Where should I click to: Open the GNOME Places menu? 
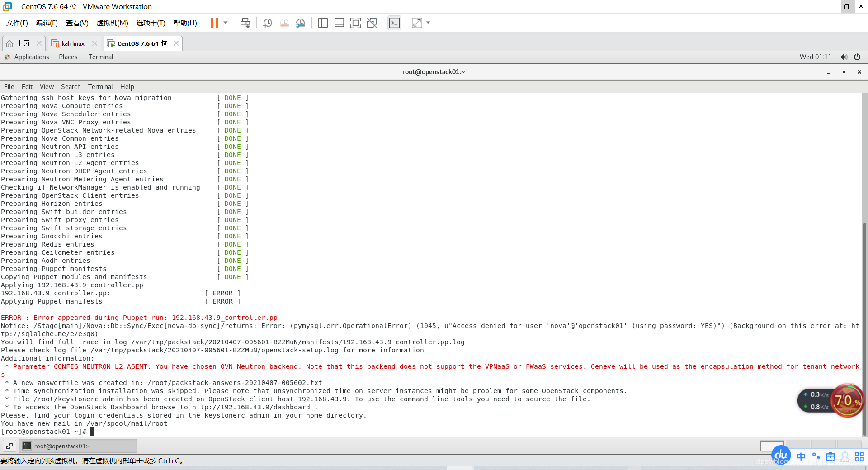coord(68,57)
